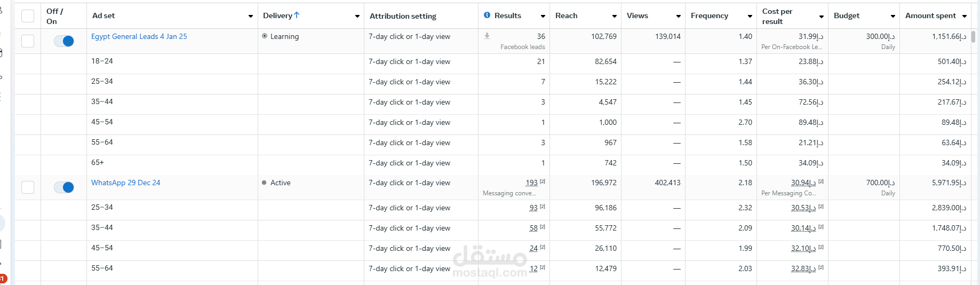The width and height of the screenshot is (980, 285).
Task: Sort by the Reach column header
Action: coord(567,16)
